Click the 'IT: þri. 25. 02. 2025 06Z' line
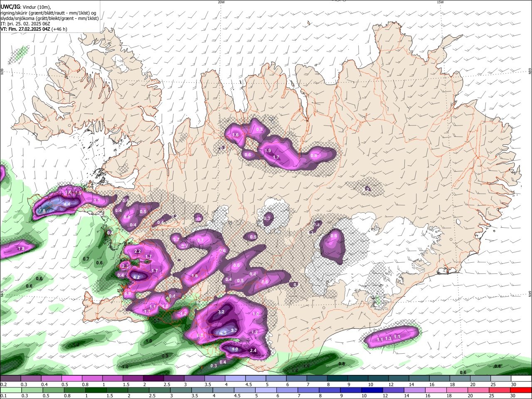Viewport: 532px width, 399px height. [25, 24]
